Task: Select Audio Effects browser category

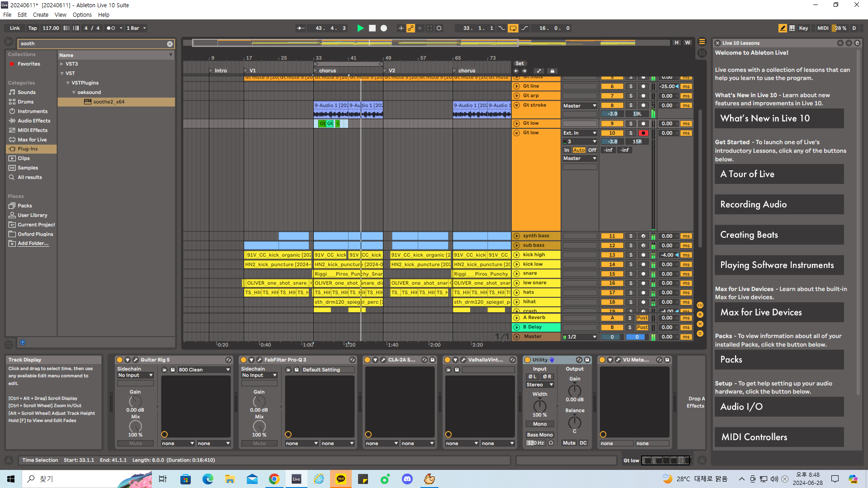Action: click(x=34, y=121)
